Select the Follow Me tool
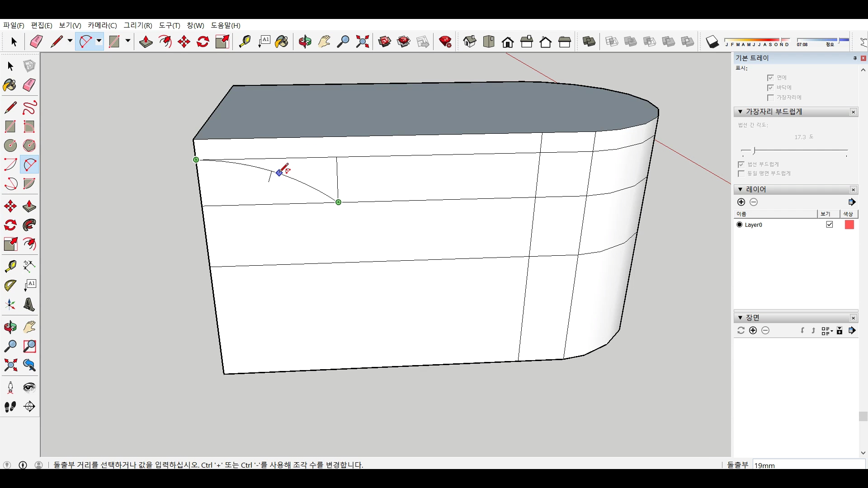 click(x=29, y=225)
